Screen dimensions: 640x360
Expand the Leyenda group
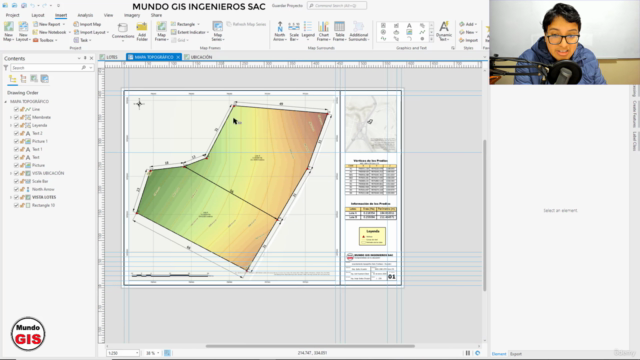coord(11,125)
